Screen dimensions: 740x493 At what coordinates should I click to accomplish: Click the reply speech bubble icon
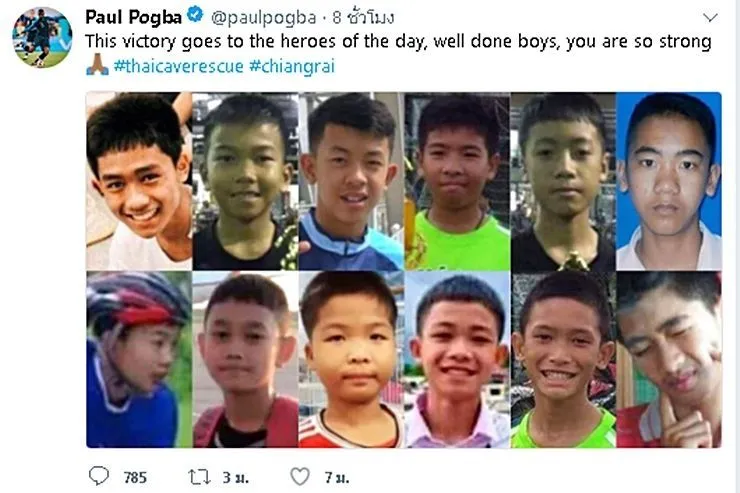coord(99,476)
